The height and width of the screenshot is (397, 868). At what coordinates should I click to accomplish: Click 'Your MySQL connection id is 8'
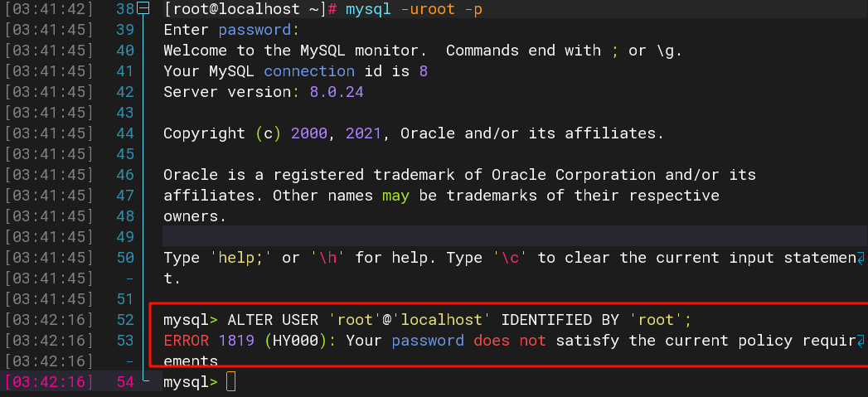[296, 71]
